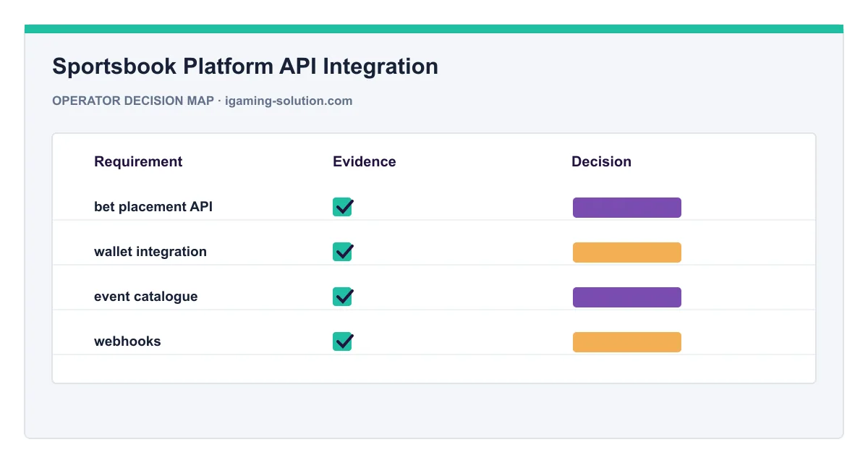Click the 'OPERATOR DECISION MAP · igaming-solution.com' subtitle
The height and width of the screenshot is (463, 868).
(x=203, y=101)
